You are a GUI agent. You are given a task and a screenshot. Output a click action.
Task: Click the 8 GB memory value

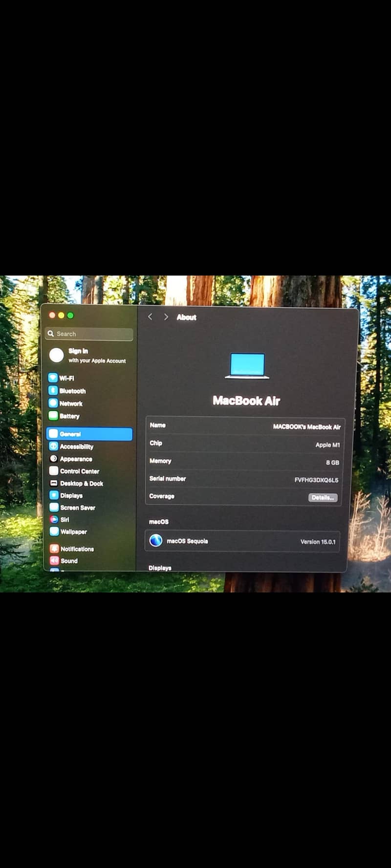(333, 462)
